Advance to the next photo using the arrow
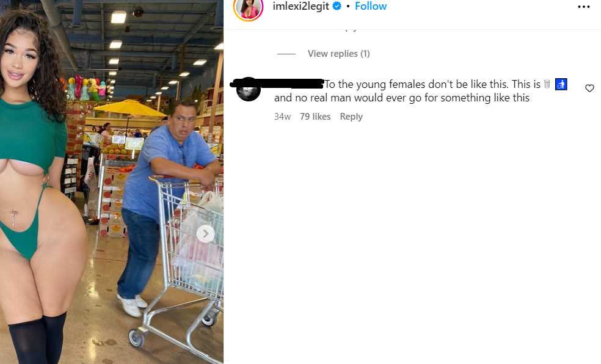601x364 pixels. coord(206,233)
